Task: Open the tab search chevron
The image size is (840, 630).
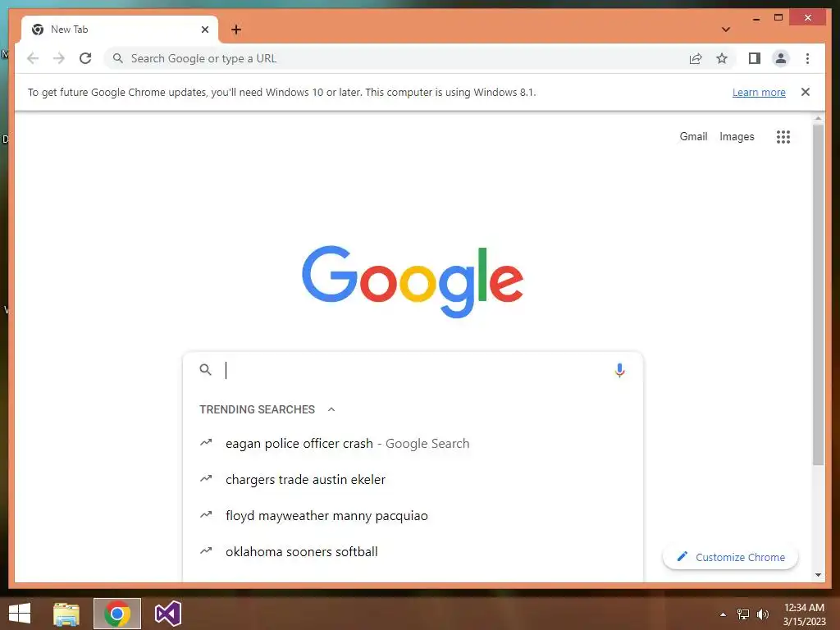Action: click(726, 30)
